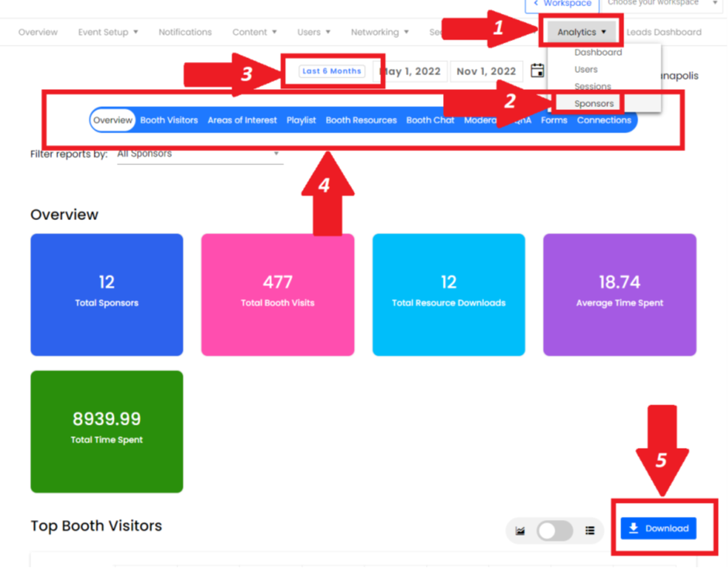Expand the Choose your workspace selector

(662, 4)
